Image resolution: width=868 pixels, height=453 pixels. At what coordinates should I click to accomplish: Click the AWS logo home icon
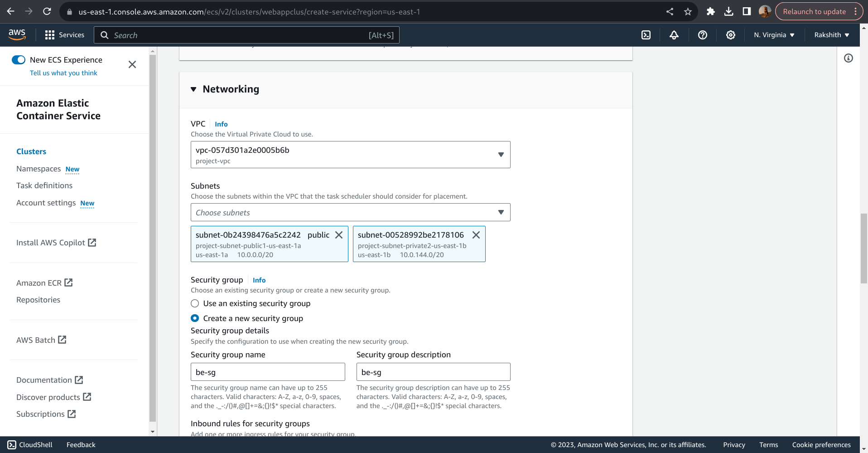(17, 34)
